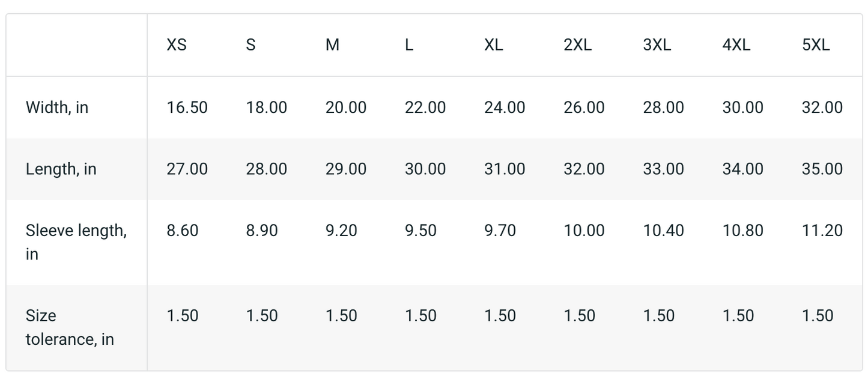Screen dimensions: 868x391
Task: Click the "Sleeve length, in" row label
Action: tap(76, 241)
